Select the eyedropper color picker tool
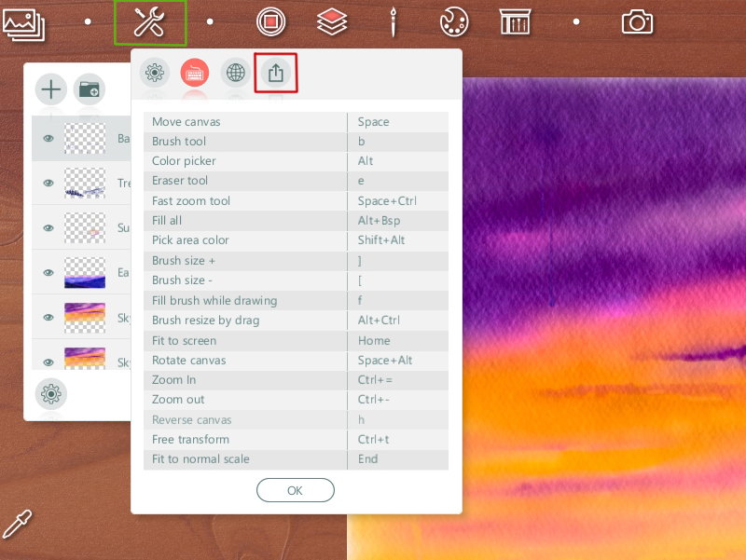746x560 pixels. [17, 524]
